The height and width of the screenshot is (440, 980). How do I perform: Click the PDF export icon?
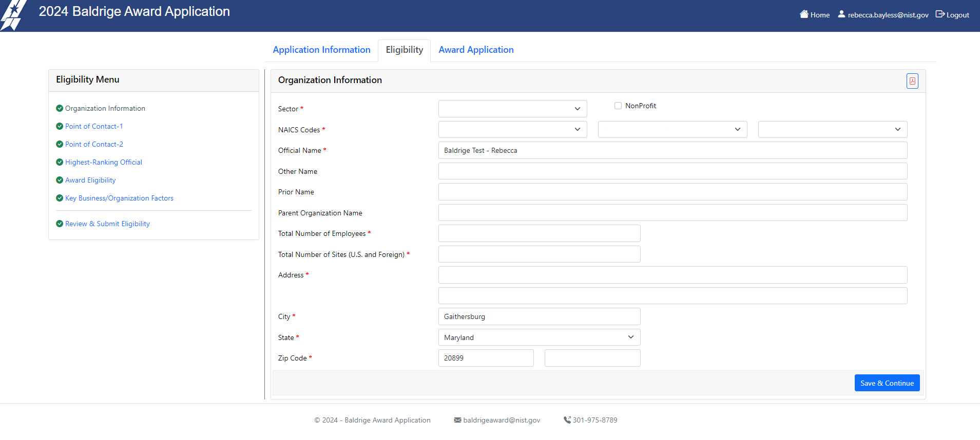tap(912, 81)
